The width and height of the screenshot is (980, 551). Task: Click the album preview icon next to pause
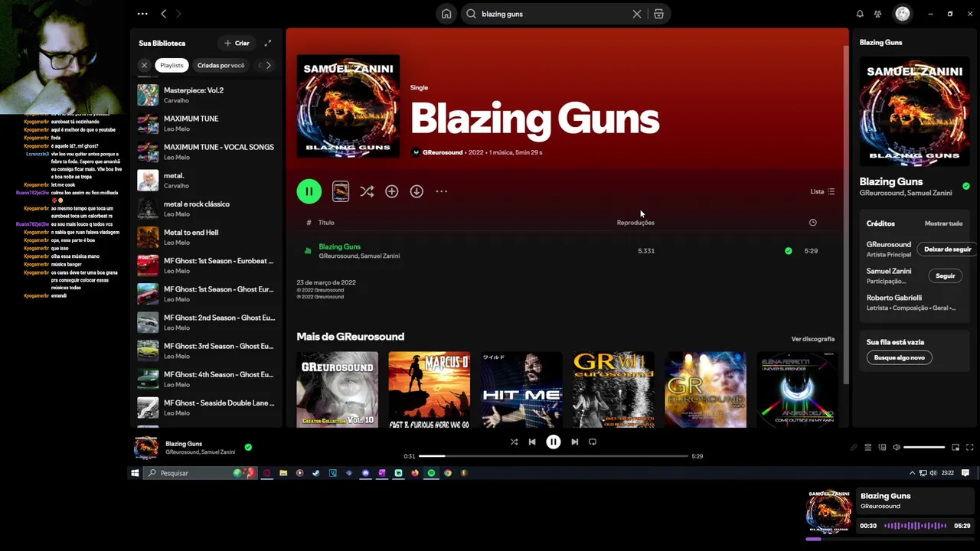pyautogui.click(x=341, y=191)
